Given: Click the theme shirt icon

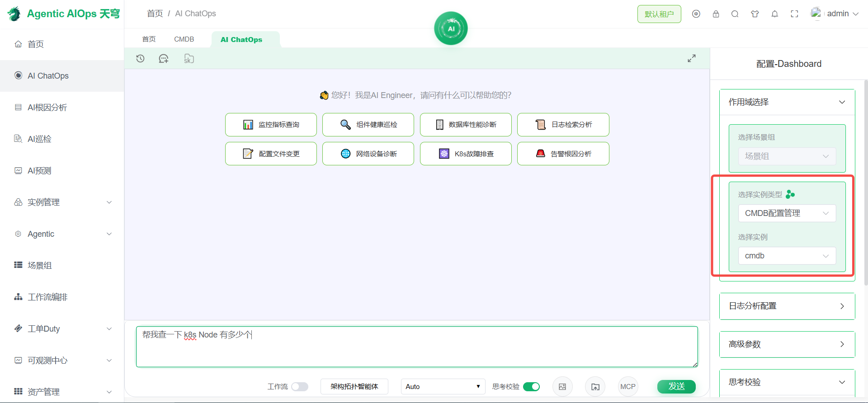Looking at the screenshot, I should (755, 14).
